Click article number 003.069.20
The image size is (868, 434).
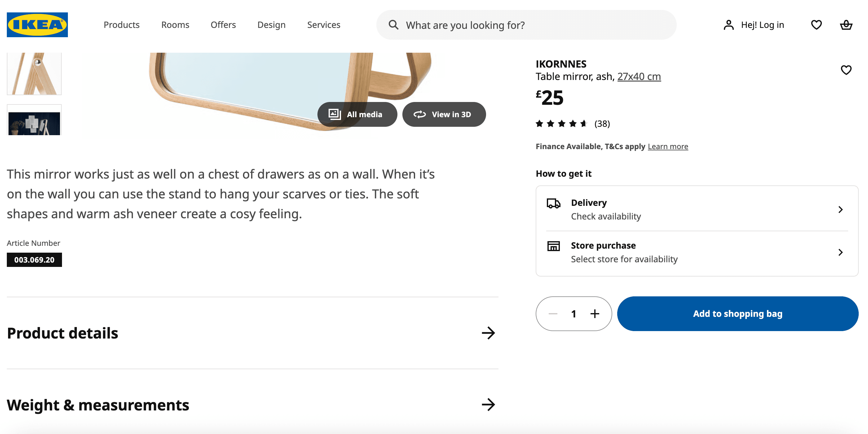point(34,260)
